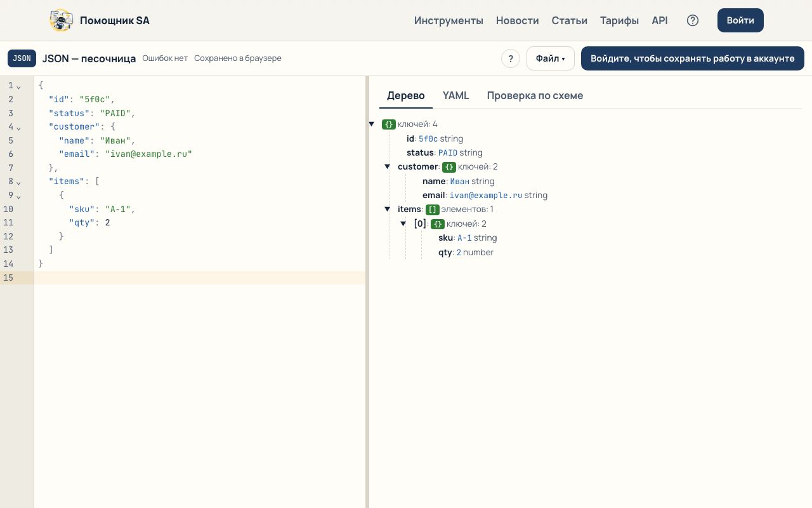Click the items array brackets badge
Image resolution: width=812 pixels, height=508 pixels.
[433, 210]
